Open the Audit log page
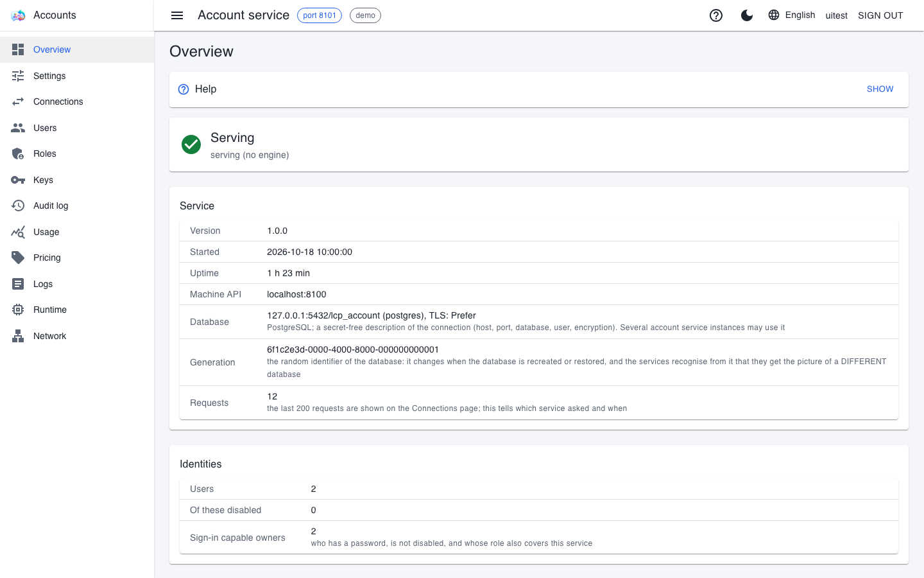The width and height of the screenshot is (924, 578). click(x=77, y=206)
